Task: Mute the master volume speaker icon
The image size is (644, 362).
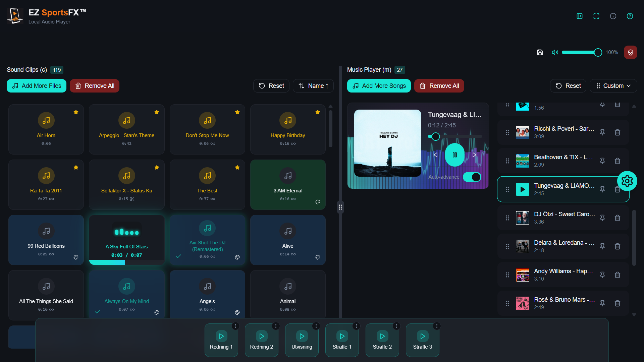Action: coord(555,52)
